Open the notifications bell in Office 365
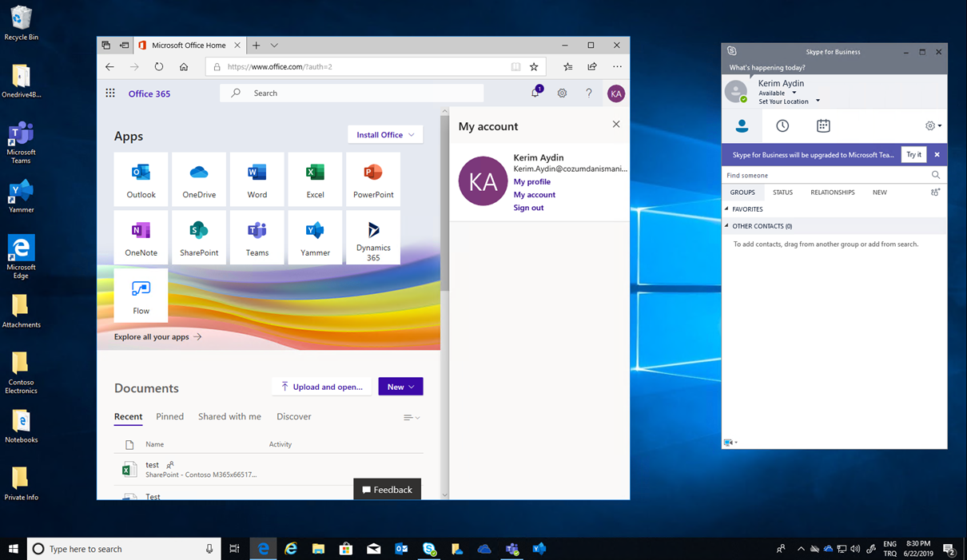Viewport: 967px width, 560px height. click(535, 93)
